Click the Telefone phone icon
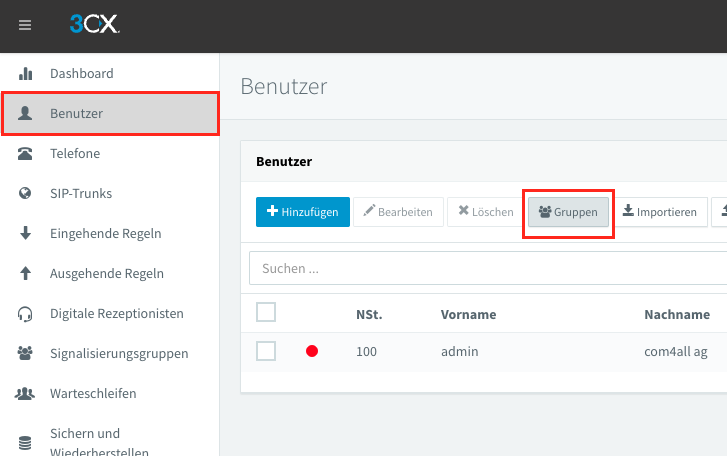 coord(26,154)
